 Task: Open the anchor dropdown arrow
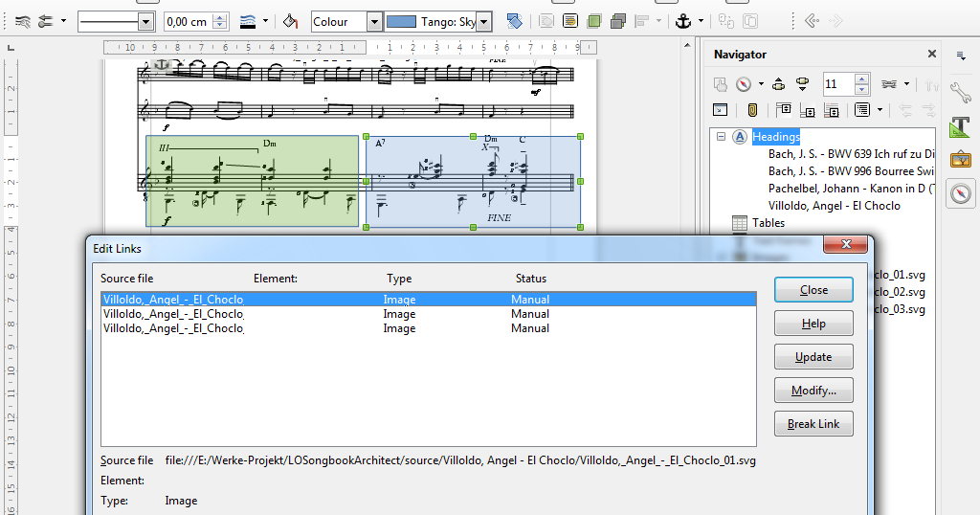tap(702, 22)
